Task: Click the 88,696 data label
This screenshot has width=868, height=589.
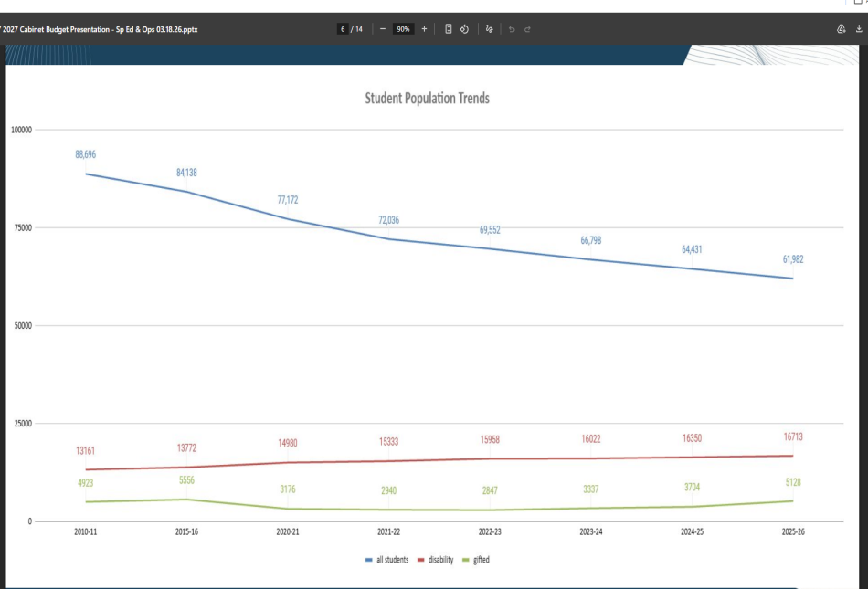Action: [85, 154]
